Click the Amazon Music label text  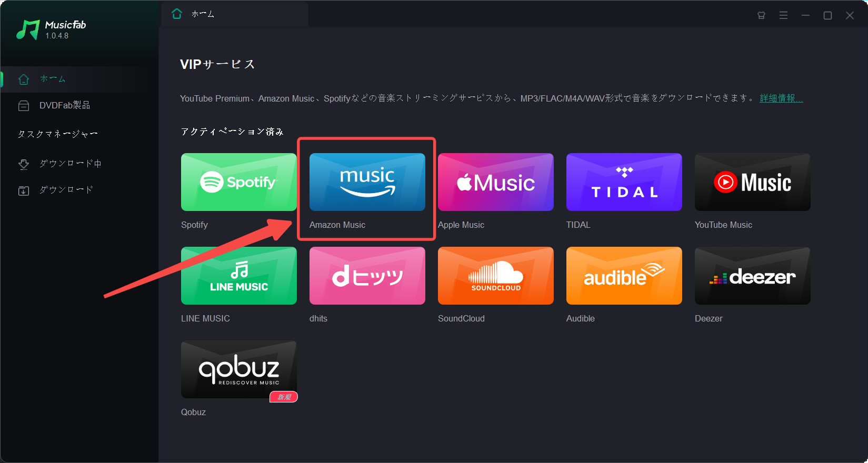pos(337,225)
